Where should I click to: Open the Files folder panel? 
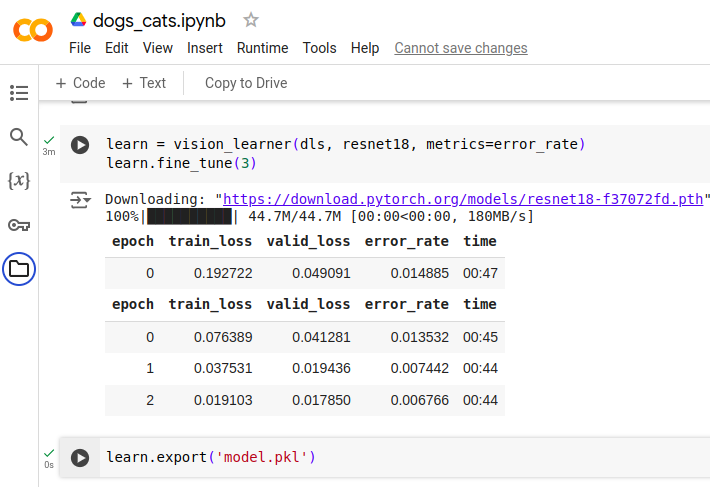[19, 268]
